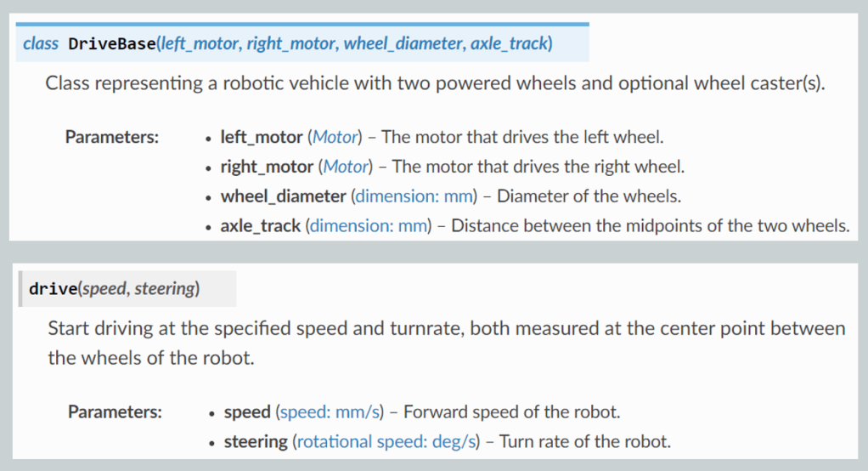Select the left_motor parameter name in list

tap(261, 137)
